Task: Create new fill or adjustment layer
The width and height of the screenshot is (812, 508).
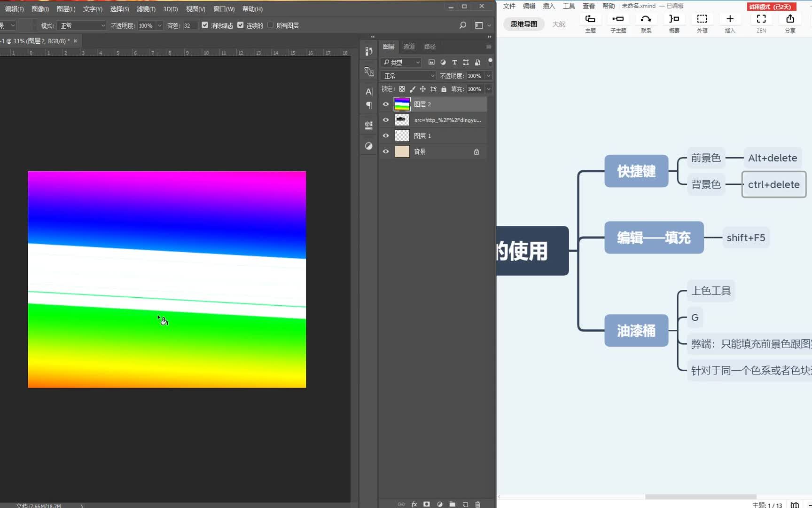Action: 440,504
